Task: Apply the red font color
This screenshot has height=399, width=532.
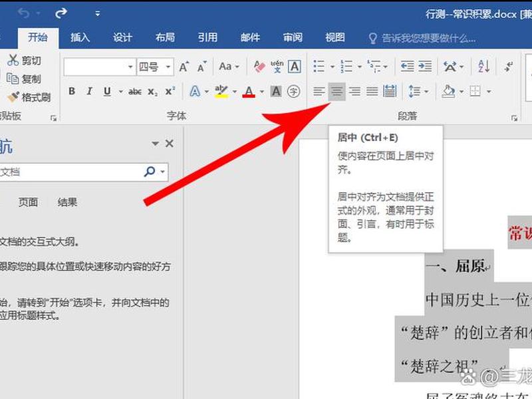Action: click(x=249, y=91)
